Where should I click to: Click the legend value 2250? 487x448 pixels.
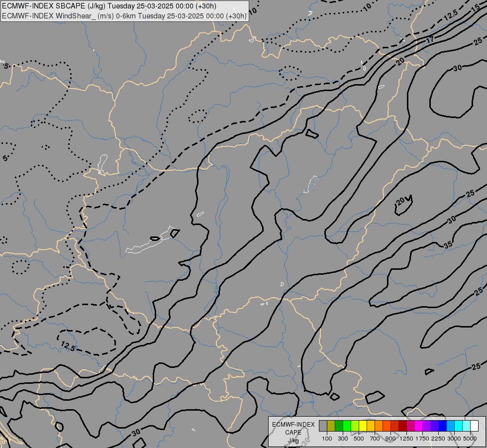[438, 439]
